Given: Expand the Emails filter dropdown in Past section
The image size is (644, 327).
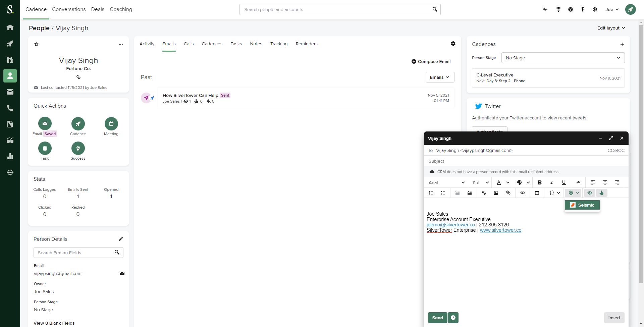Looking at the screenshot, I should point(439,77).
